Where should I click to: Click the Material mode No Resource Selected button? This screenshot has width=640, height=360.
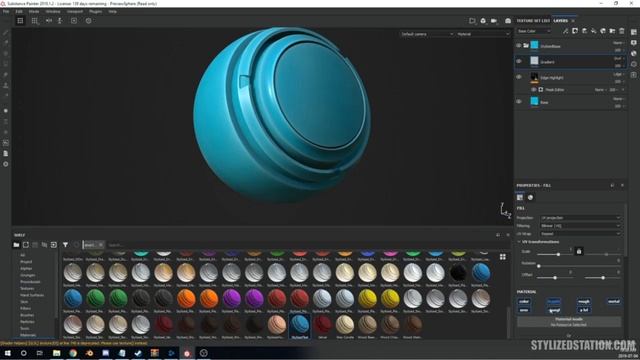click(x=569, y=322)
